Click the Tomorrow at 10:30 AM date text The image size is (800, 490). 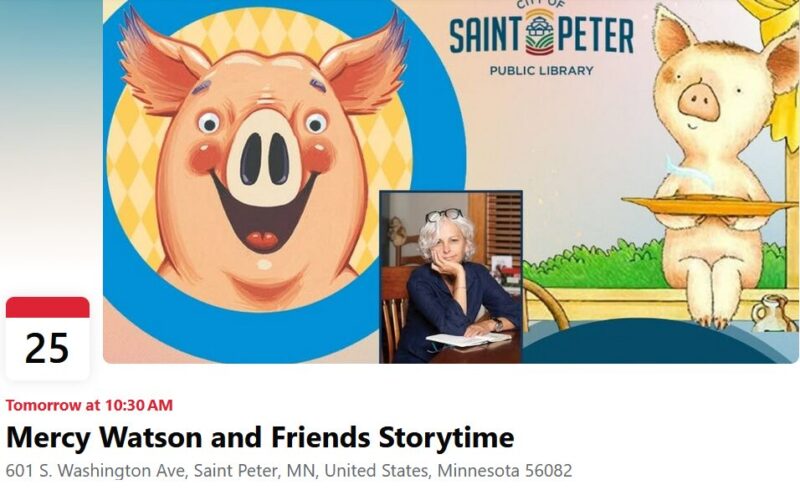coord(89,405)
